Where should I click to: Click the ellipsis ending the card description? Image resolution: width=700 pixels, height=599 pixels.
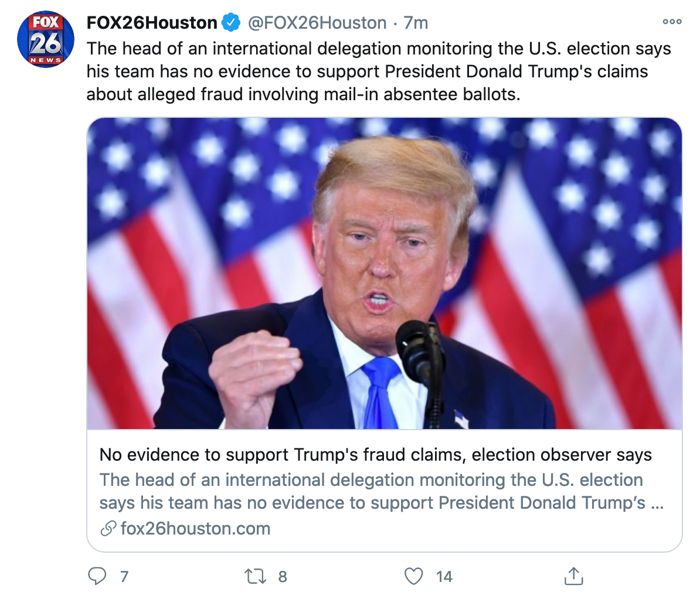coord(657,503)
